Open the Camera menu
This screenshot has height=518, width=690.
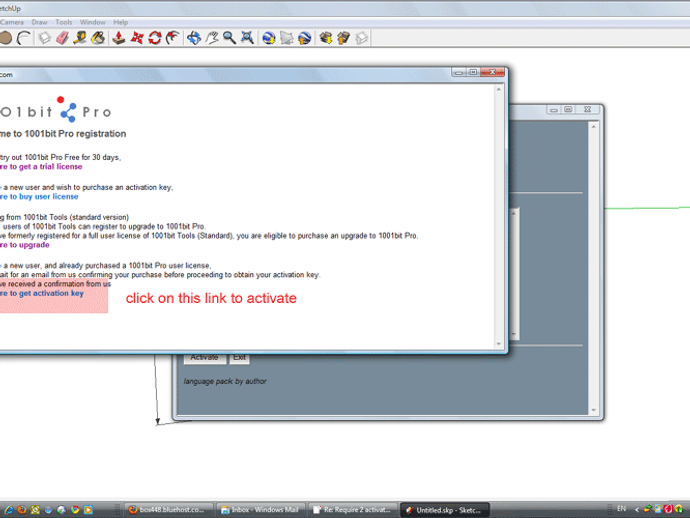[x=12, y=22]
